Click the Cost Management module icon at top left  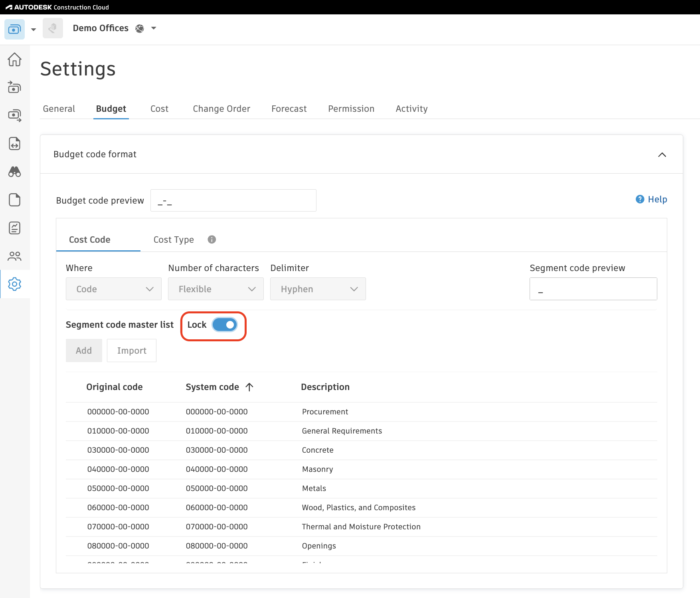14,29
